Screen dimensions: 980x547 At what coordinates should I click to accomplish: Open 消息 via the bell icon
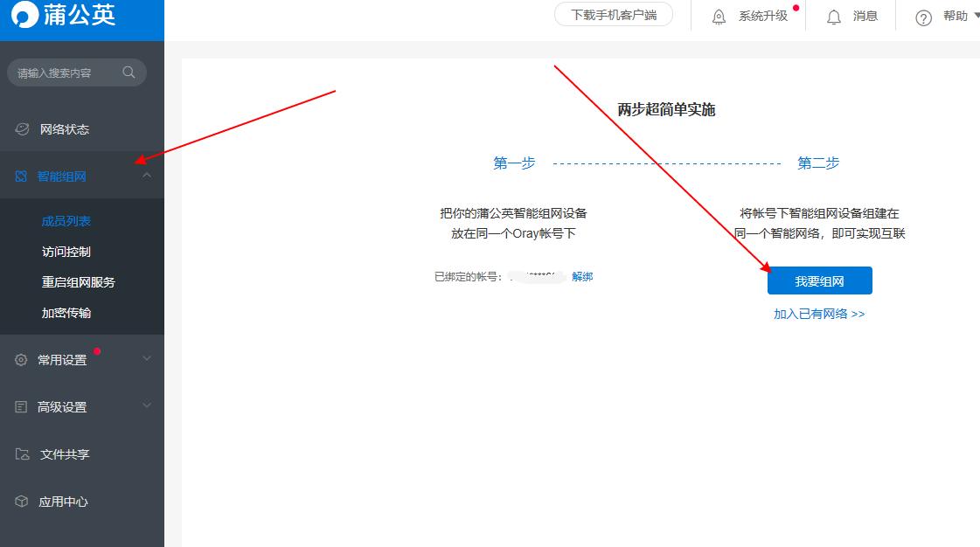(832, 16)
